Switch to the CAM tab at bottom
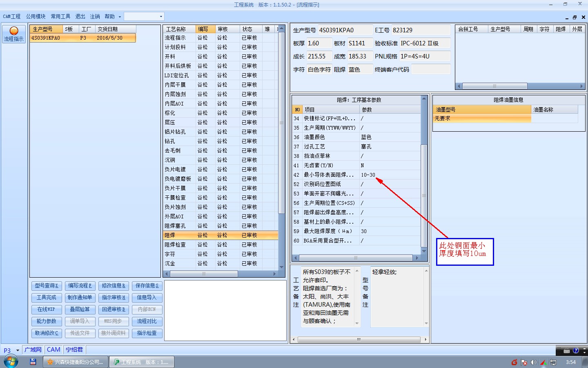The width and height of the screenshot is (588, 368). click(53, 350)
